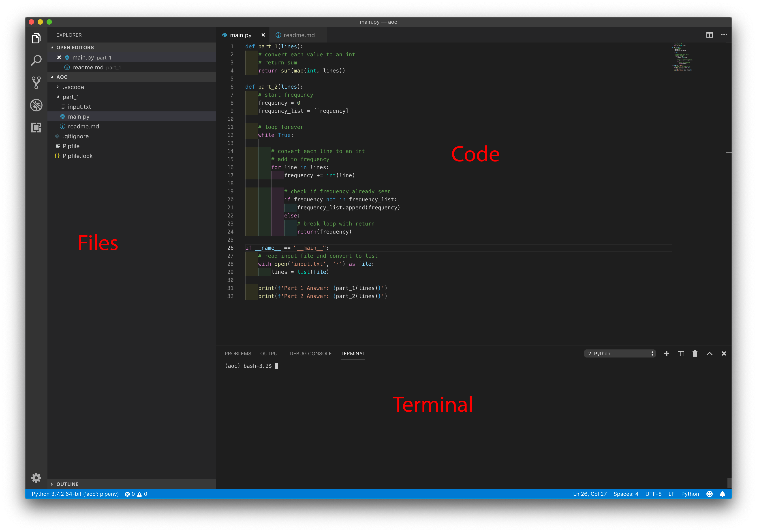Image resolution: width=757 pixels, height=532 pixels.
Task: Switch to the readme.md editor tab
Action: [x=298, y=35]
